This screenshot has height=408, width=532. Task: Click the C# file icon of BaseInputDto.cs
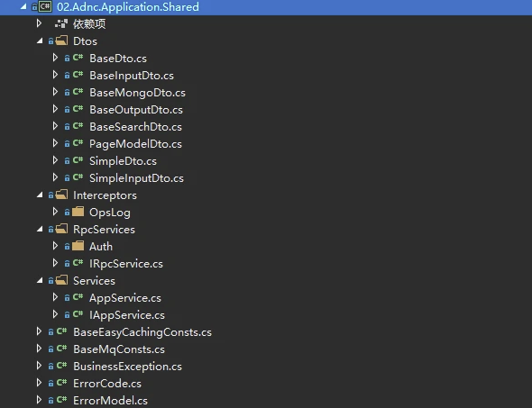78,74
